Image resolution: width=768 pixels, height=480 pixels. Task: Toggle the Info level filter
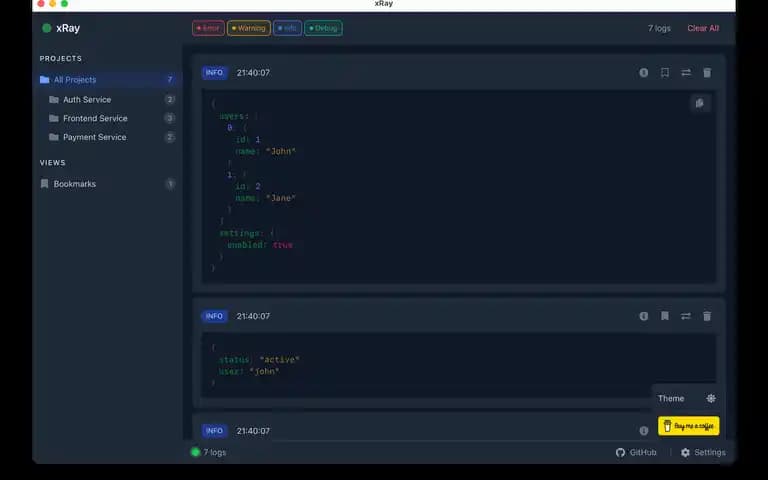click(x=288, y=28)
